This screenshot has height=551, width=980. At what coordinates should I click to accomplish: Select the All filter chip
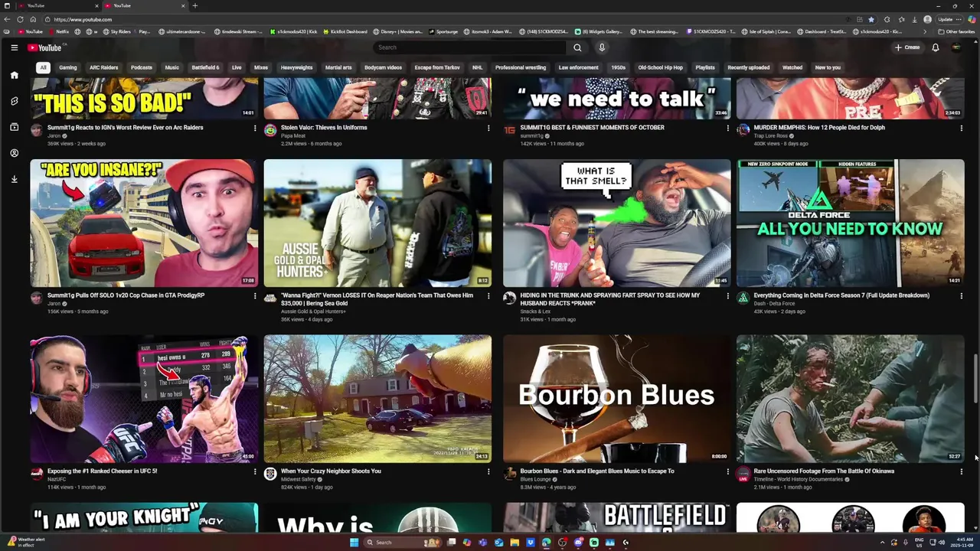tap(43, 67)
